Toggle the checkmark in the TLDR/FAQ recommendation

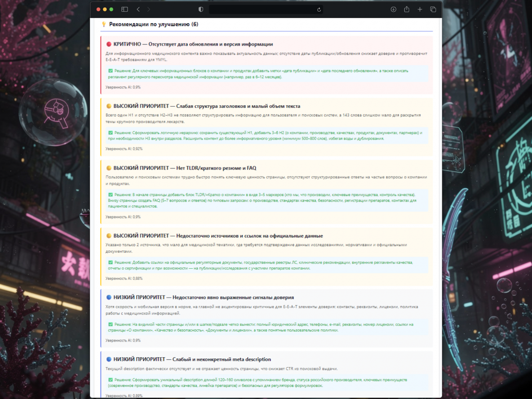[x=110, y=194]
